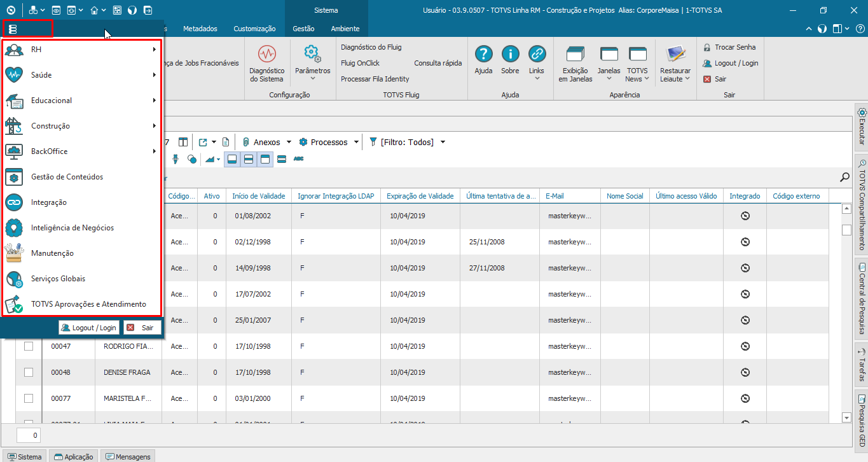Check the box for row 00047

29,346
